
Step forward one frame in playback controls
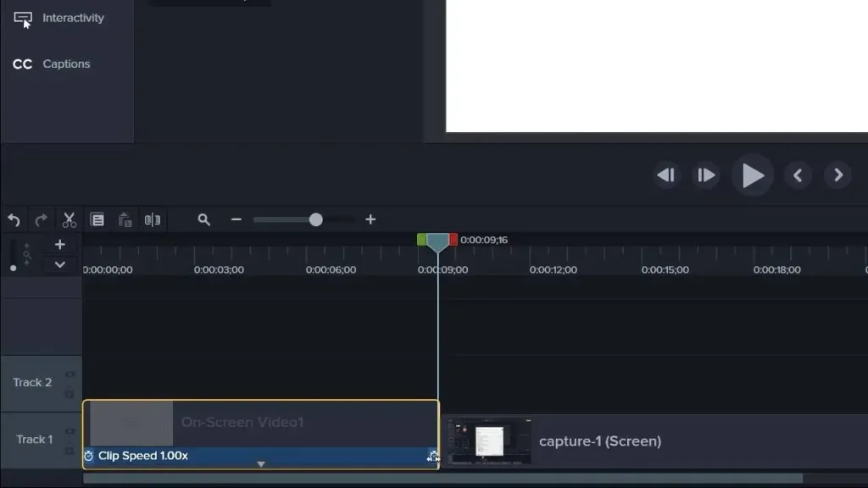[x=706, y=175]
